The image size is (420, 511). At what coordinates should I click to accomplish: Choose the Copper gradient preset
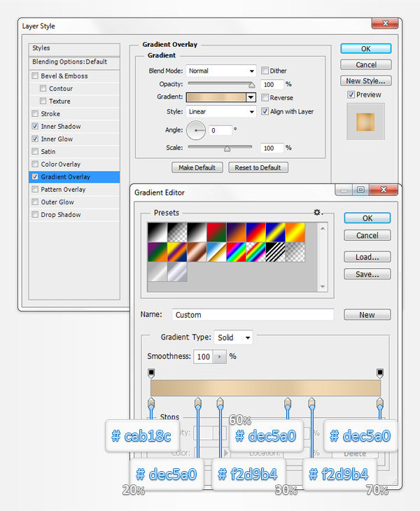pyautogui.click(x=197, y=251)
